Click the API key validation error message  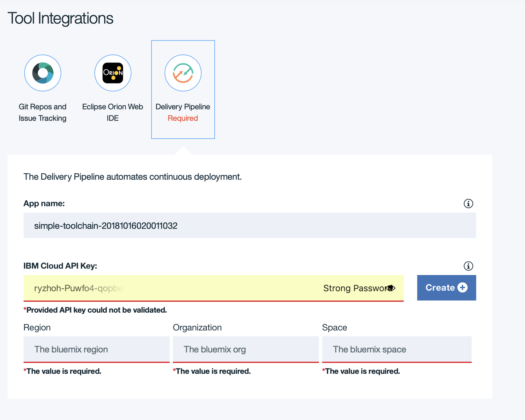coord(95,310)
